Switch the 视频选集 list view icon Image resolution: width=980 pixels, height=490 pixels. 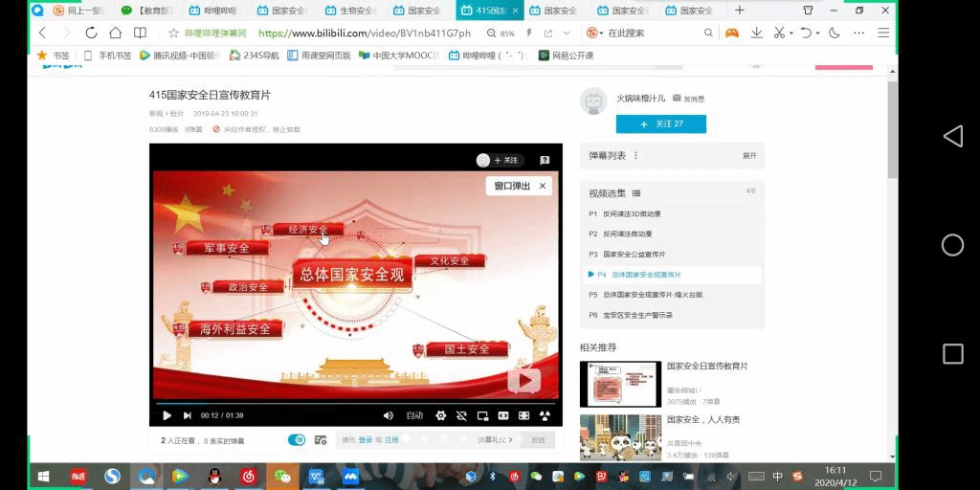click(636, 193)
